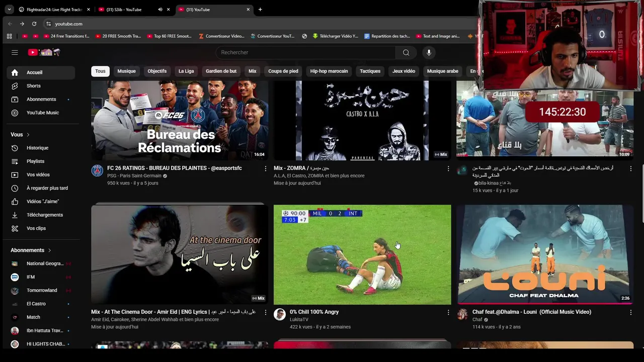Open Vos clips in the sidebar
The height and width of the screenshot is (362, 644).
click(x=41, y=228)
